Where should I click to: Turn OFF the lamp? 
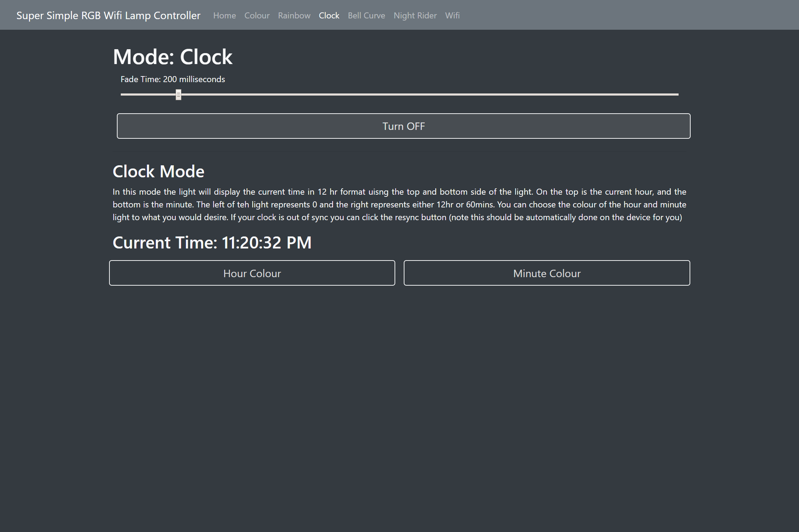click(x=403, y=126)
